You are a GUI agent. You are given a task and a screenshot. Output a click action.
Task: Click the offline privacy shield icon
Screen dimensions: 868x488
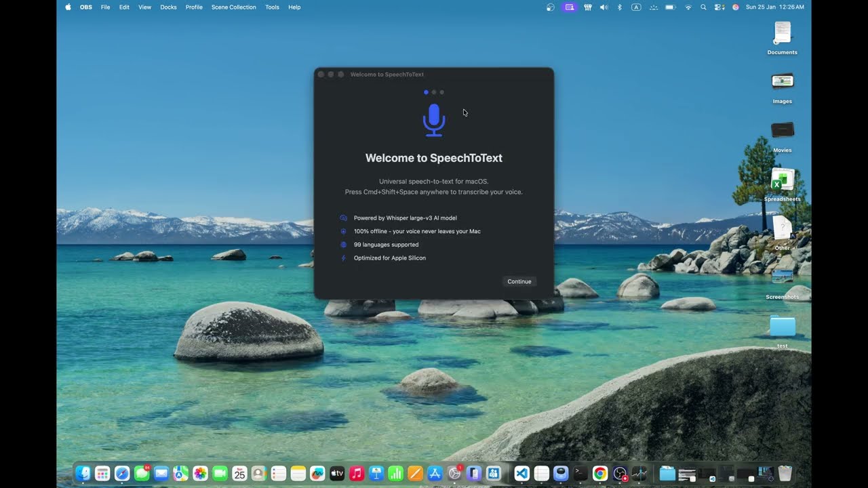[x=344, y=231]
